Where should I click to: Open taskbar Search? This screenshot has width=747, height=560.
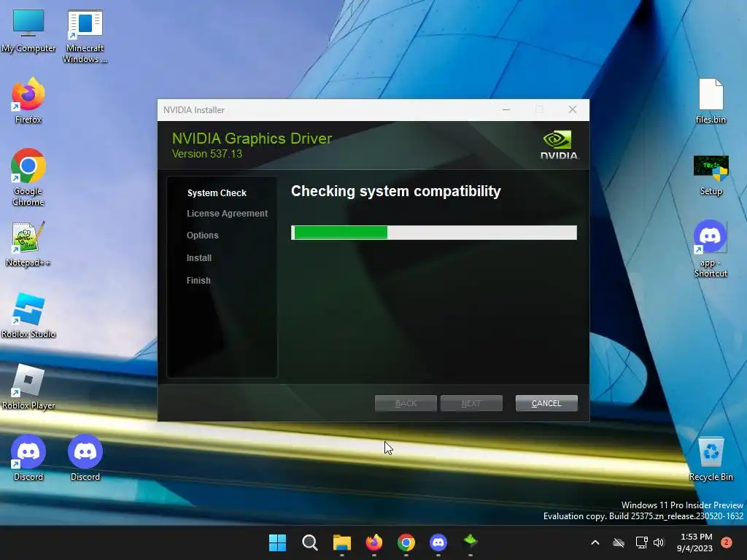pos(309,542)
